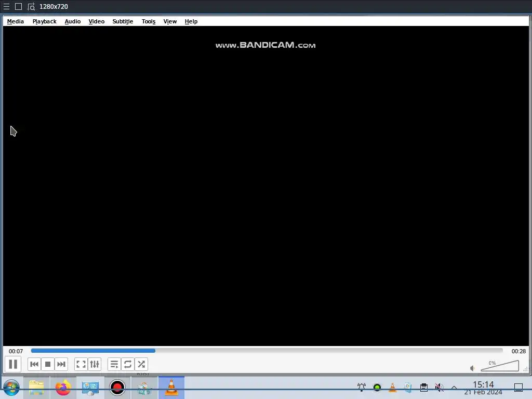This screenshot has width=532, height=399.
Task: Open the clock showing 15:14
Action: pos(483,388)
